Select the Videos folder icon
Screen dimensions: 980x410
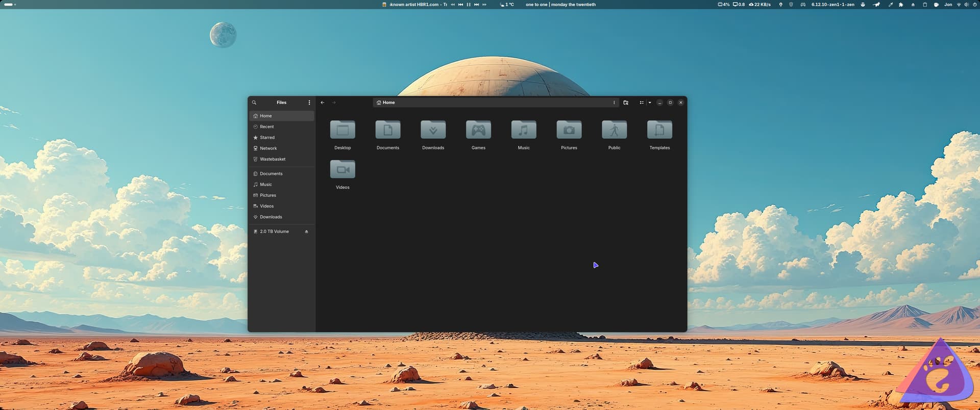342,170
